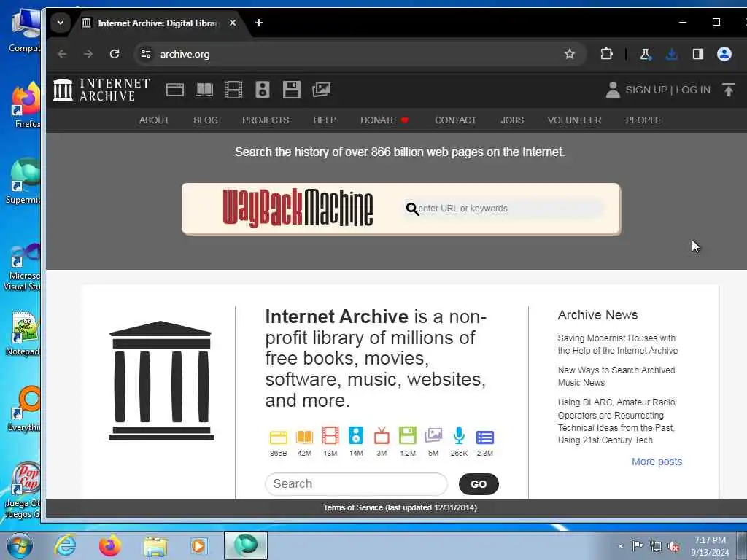The height and width of the screenshot is (560, 747).
Task: Read New Ways to Search Archived Music News
Action: [616, 376]
